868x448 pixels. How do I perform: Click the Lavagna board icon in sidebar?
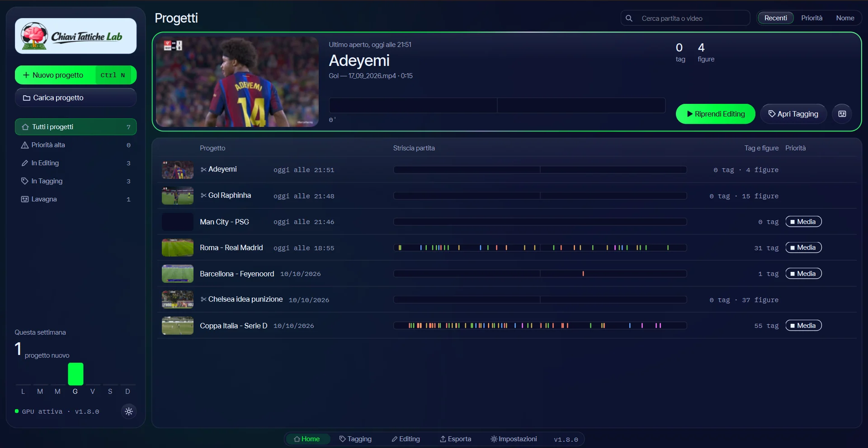(x=25, y=199)
